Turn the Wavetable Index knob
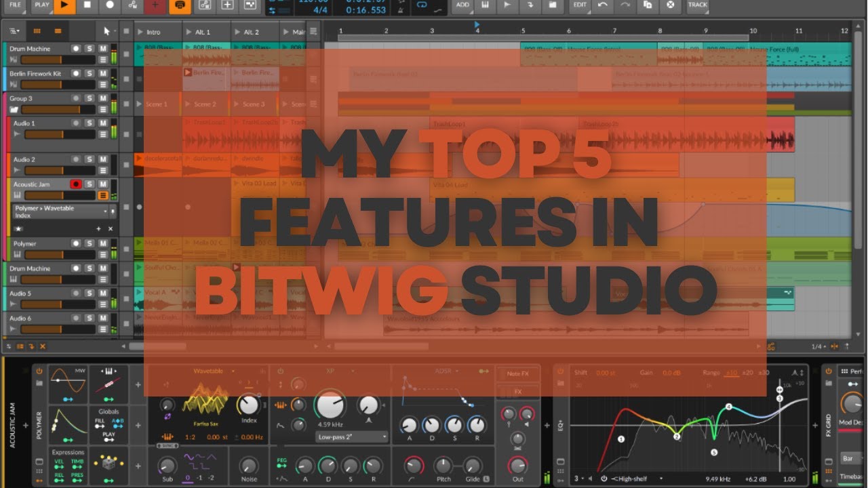Screen dimensions: 868x488 click(x=248, y=405)
